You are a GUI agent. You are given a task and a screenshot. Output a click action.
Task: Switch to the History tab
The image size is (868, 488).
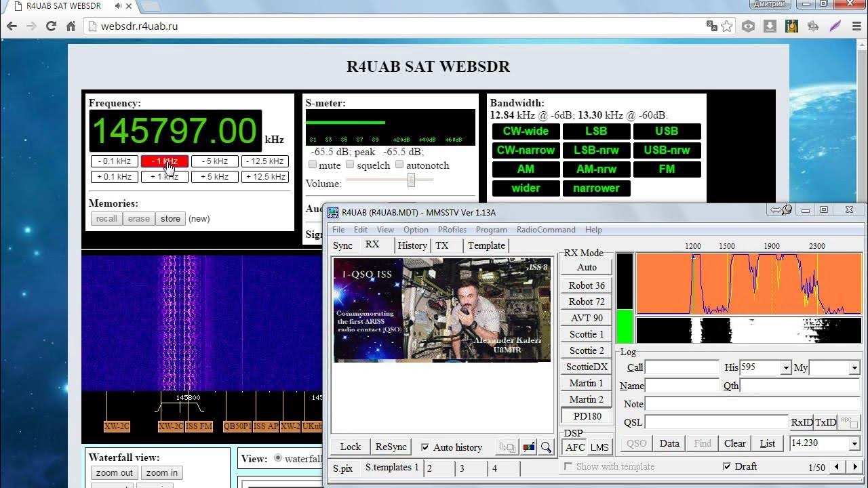click(412, 245)
